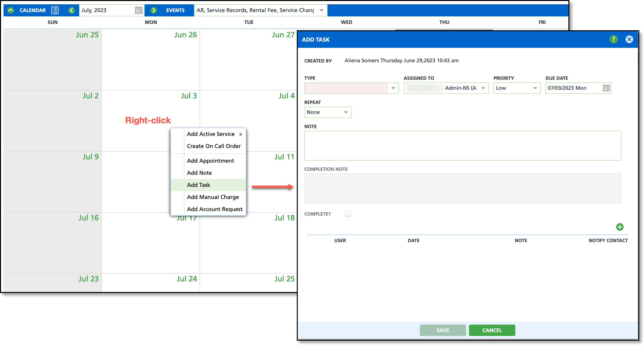Open due date calendar picker icon
The width and height of the screenshot is (644, 349).
point(606,88)
